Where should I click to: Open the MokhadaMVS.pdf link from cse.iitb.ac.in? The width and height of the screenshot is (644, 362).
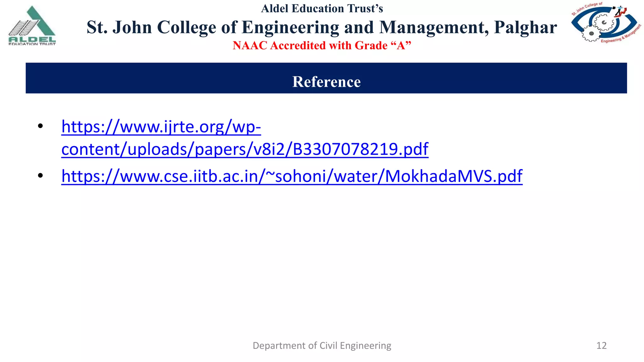[x=292, y=176]
